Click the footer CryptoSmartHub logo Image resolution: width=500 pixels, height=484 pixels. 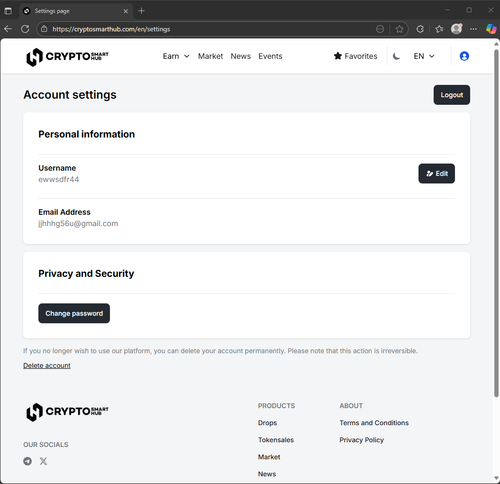click(67, 412)
